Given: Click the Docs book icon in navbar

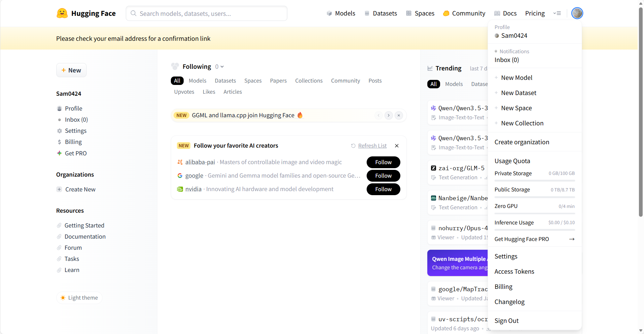Looking at the screenshot, I should coord(497,13).
